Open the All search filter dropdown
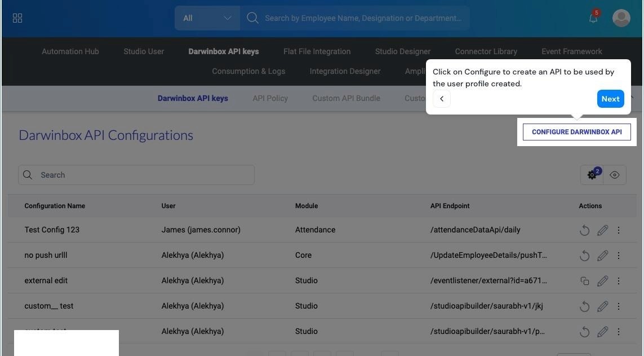The width and height of the screenshot is (644, 356). tap(207, 18)
